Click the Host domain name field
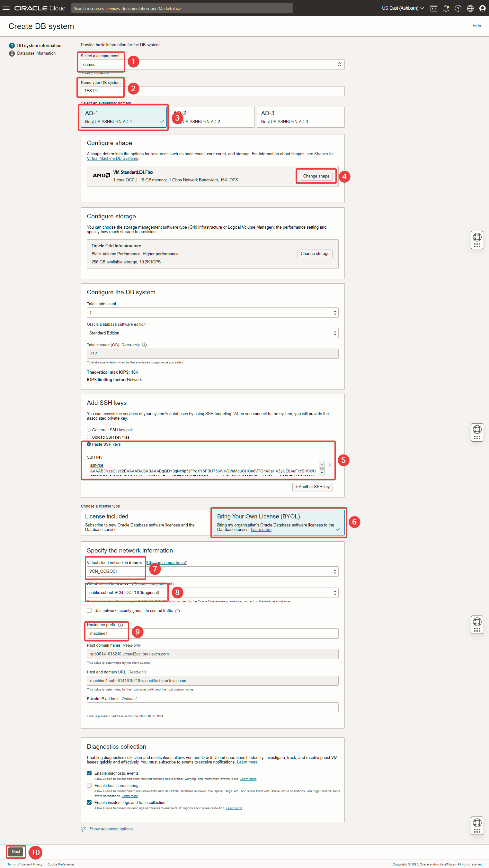This screenshot has height=868, width=489. [212, 654]
